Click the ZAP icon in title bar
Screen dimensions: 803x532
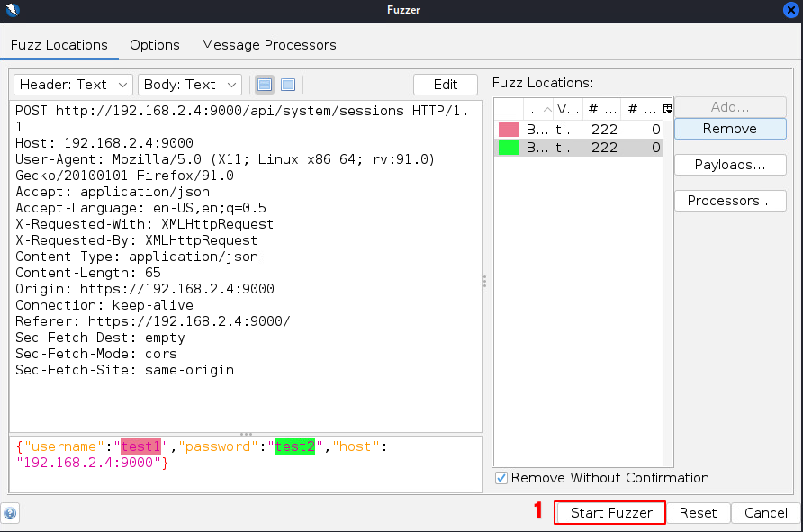12,10
